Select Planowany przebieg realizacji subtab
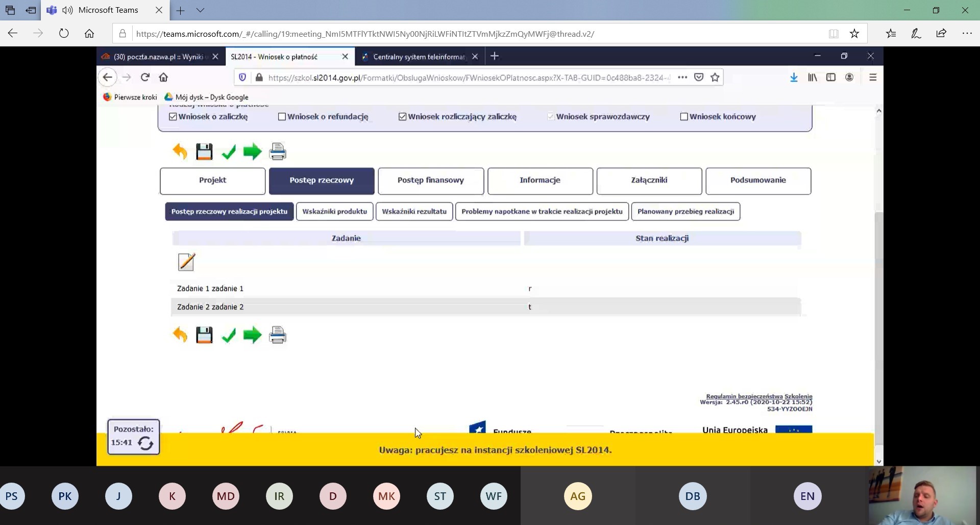The width and height of the screenshot is (980, 525). click(685, 211)
